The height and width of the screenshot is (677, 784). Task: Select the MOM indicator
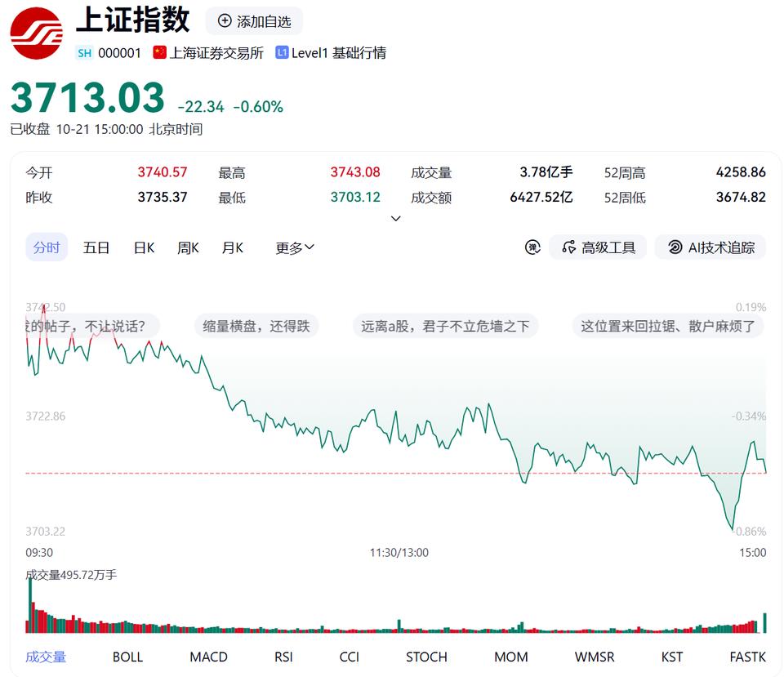(x=511, y=657)
